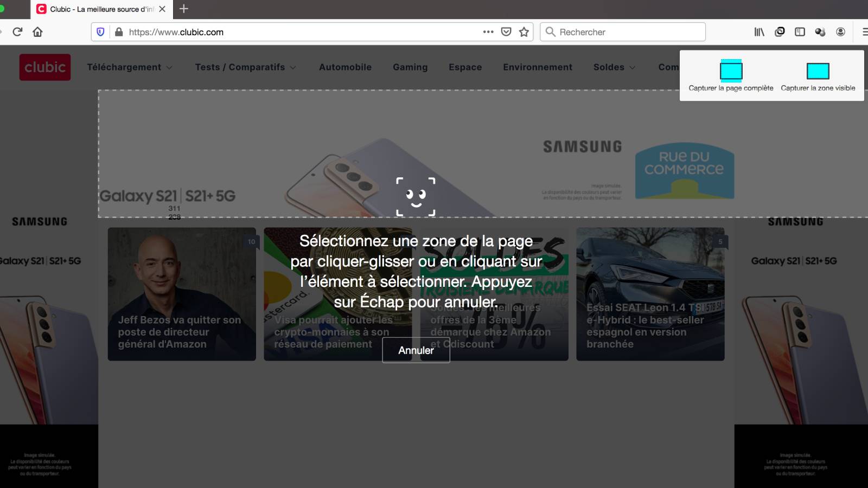Open Firefox account avatar icon
This screenshot has width=868, height=488.
point(840,32)
